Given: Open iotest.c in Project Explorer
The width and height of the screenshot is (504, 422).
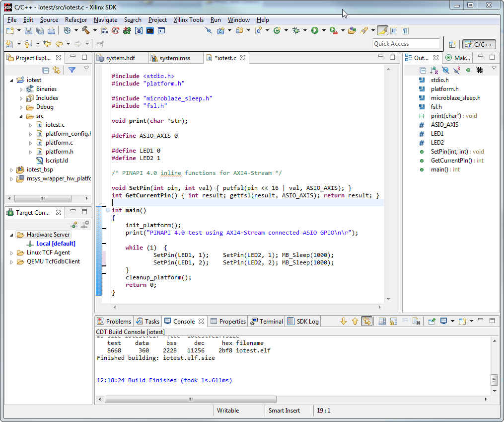Looking at the screenshot, I should pyautogui.click(x=55, y=125).
